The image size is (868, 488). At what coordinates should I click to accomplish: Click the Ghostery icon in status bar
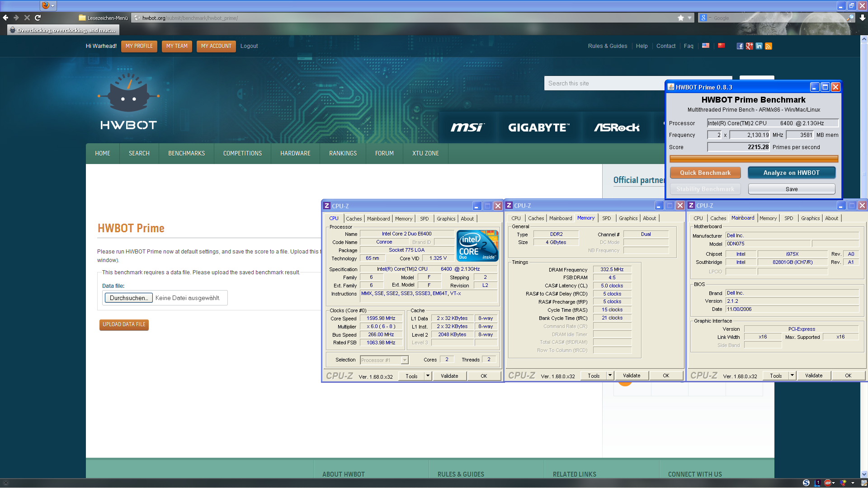coord(817,483)
